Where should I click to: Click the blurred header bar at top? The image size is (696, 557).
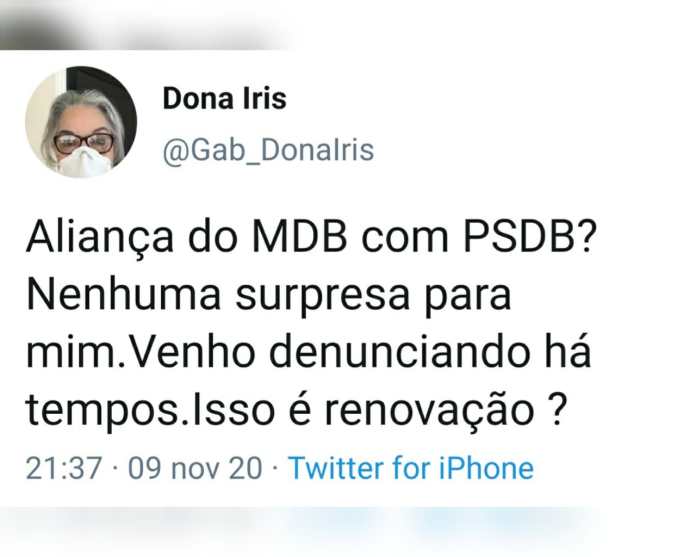point(146,24)
